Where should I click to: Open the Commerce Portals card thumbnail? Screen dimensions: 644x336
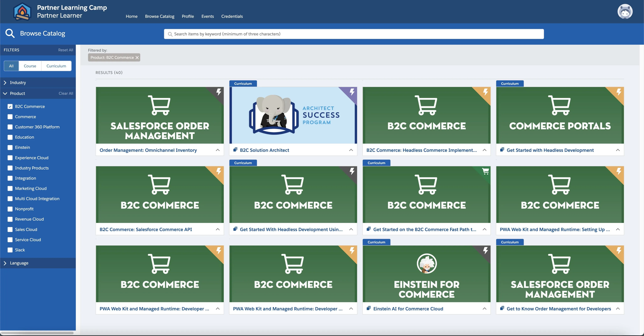click(x=560, y=115)
